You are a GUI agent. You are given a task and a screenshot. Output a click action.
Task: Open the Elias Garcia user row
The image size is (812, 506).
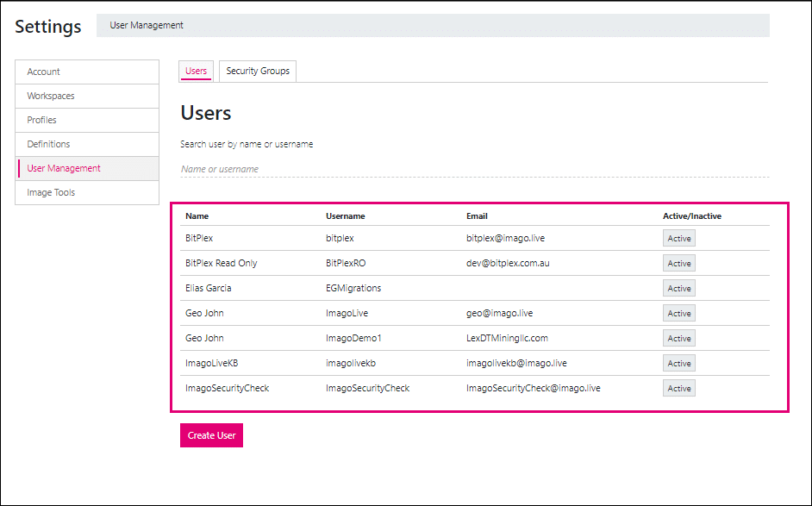click(474, 288)
